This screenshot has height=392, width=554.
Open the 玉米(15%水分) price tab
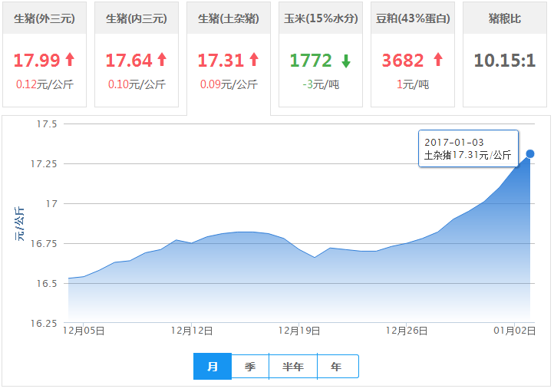click(x=321, y=54)
